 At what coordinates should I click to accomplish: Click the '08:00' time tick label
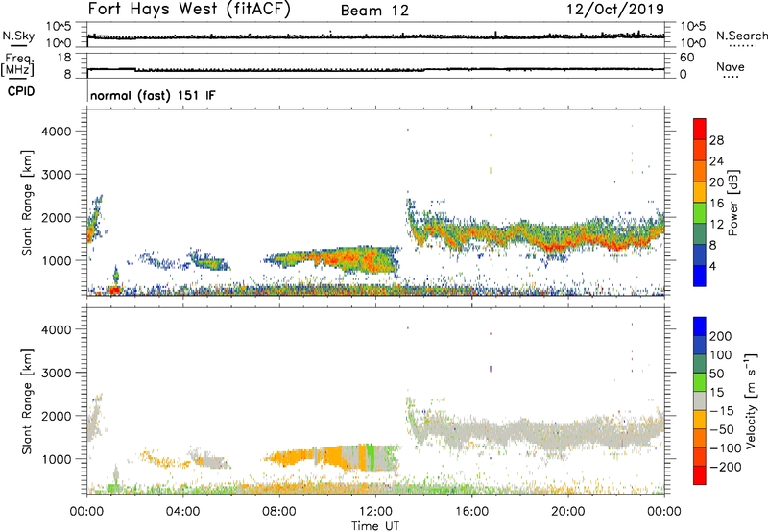pos(279,512)
